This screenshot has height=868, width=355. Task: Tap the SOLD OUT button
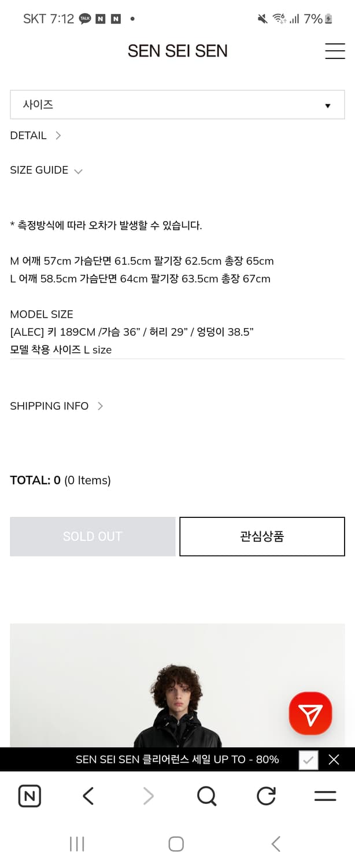(x=92, y=536)
